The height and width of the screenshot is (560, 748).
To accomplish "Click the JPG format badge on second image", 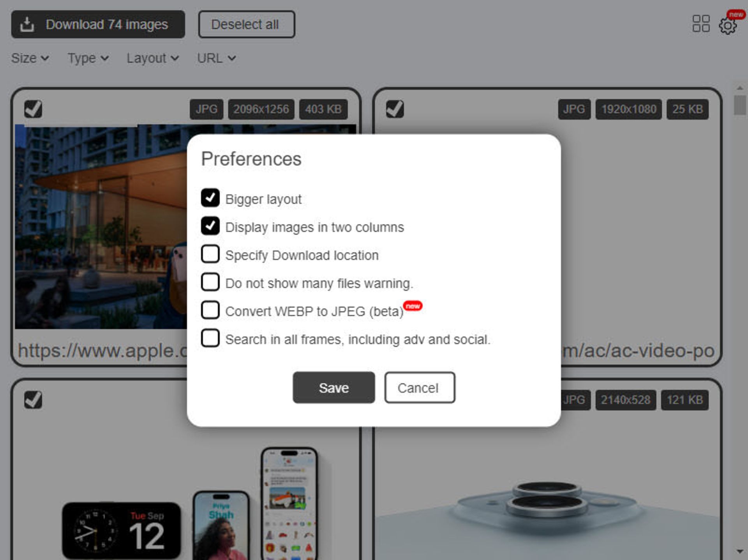I will (x=573, y=109).
